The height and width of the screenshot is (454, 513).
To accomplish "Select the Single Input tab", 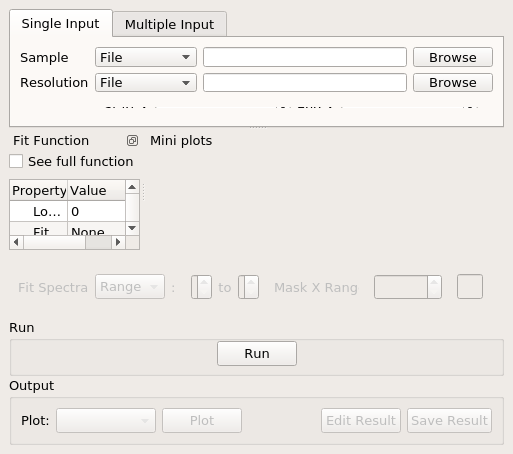I will tap(61, 23).
